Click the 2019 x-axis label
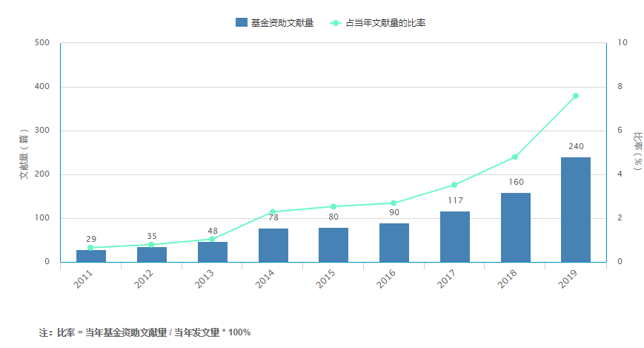Image resolution: width=644 pixels, height=348 pixels. point(568,279)
